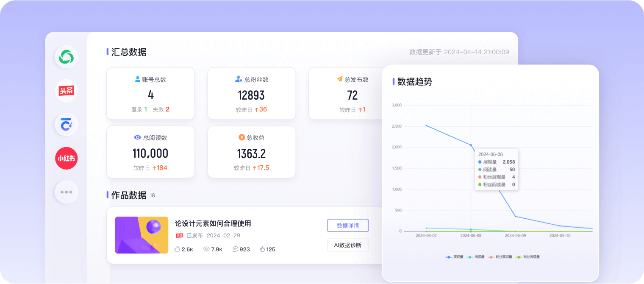Viewport: 644px width, 284px height.
Task: Switch to the 小红书 platform in sidebar
Action: [x=66, y=159]
